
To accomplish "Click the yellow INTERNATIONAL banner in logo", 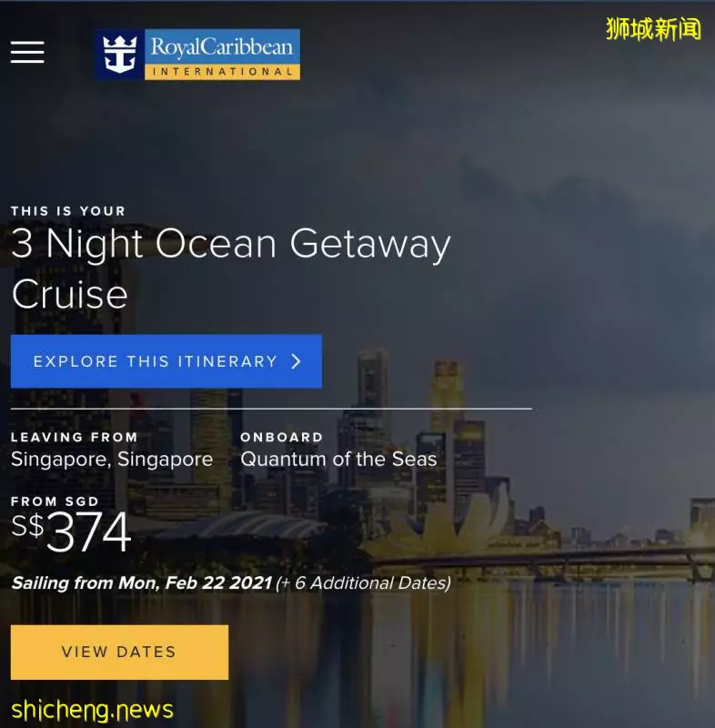I will tap(222, 72).
